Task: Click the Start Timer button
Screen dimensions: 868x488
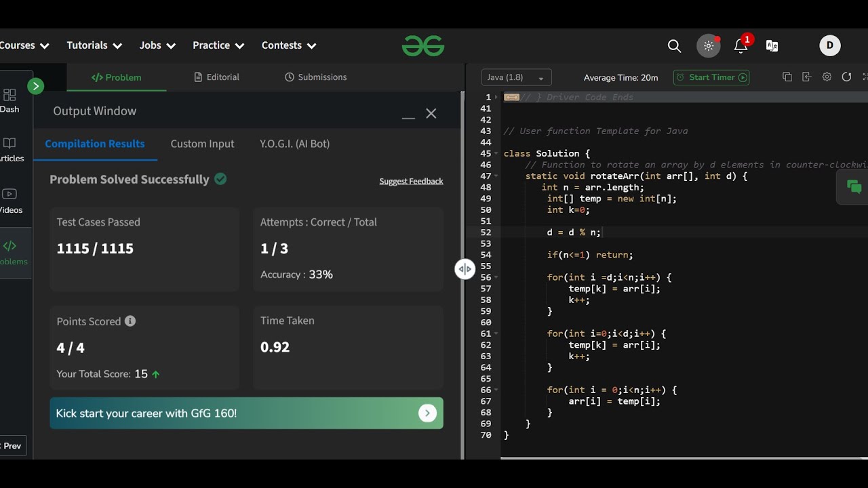Action: point(711,77)
